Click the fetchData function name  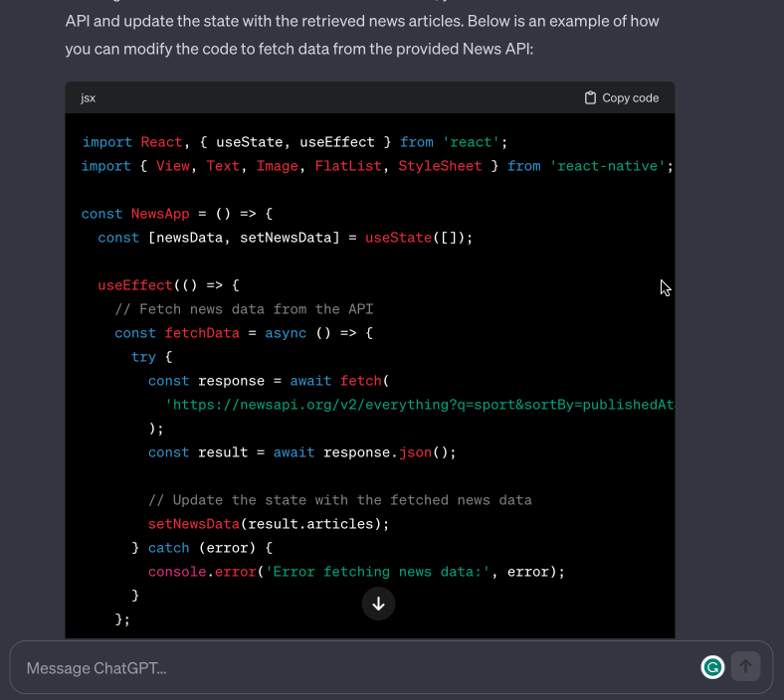[202, 333]
